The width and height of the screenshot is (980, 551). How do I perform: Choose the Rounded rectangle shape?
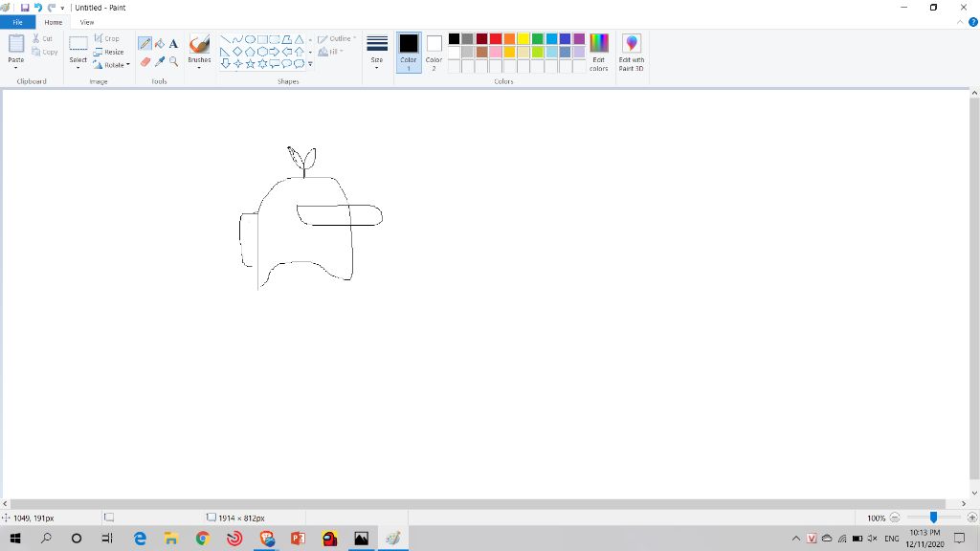275,39
